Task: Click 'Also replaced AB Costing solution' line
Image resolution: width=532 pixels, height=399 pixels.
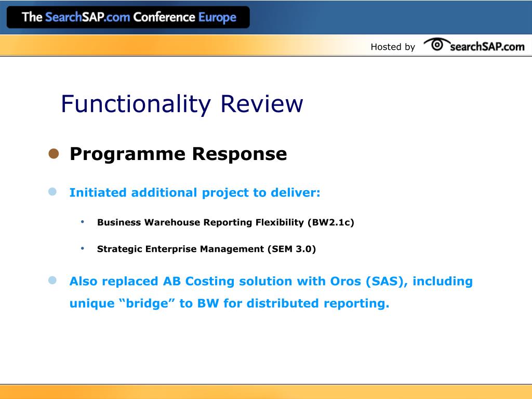Action: click(x=271, y=281)
